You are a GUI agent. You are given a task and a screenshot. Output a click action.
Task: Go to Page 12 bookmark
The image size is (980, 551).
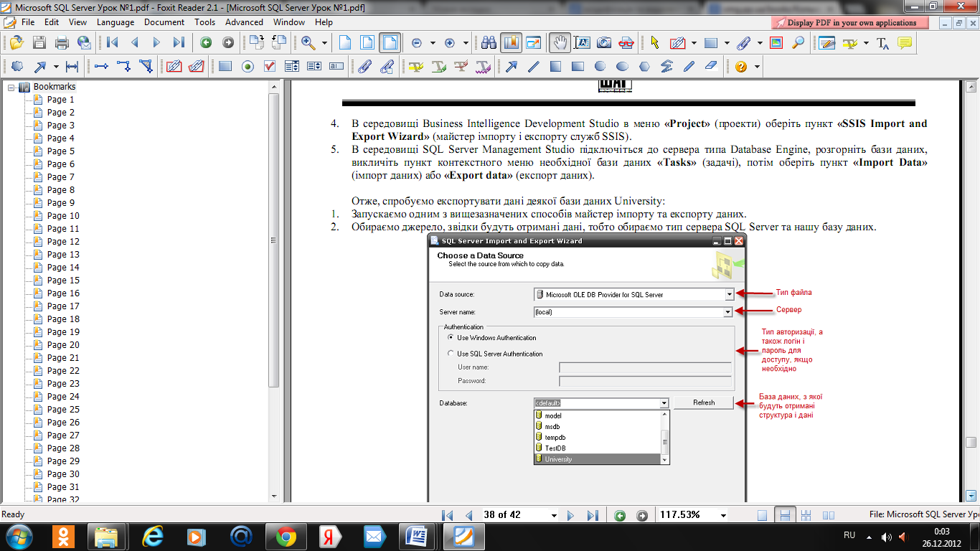(x=63, y=242)
